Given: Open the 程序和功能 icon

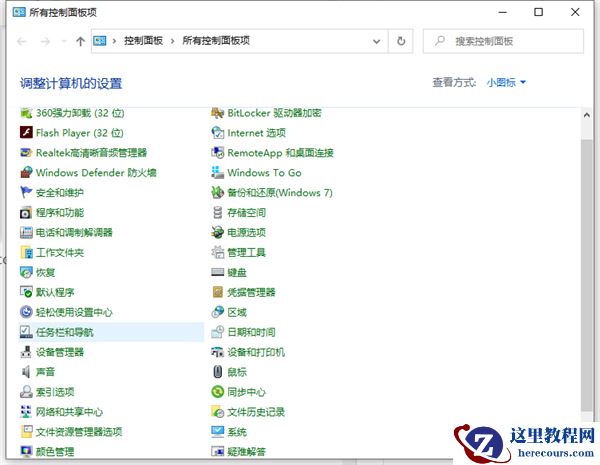Looking at the screenshot, I should click(x=26, y=212).
